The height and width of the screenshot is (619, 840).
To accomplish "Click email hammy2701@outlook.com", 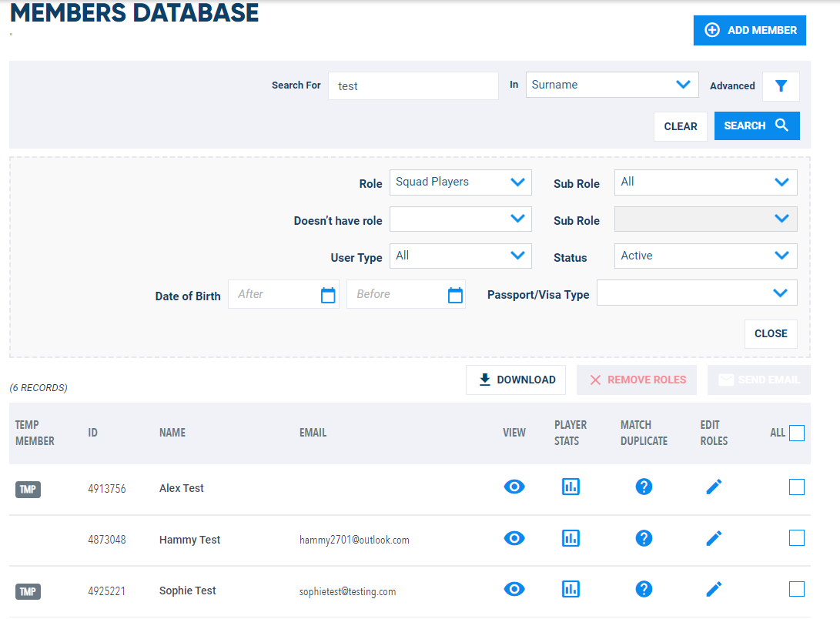I will click(354, 540).
